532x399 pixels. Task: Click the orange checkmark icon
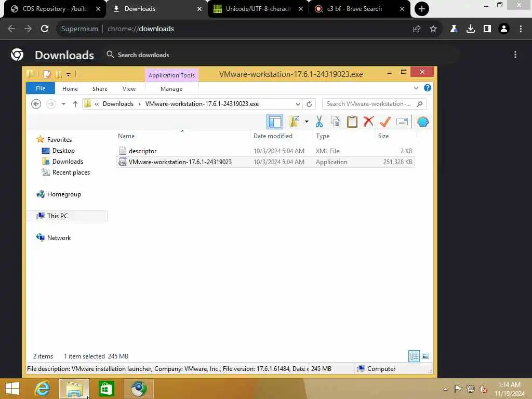point(385,122)
